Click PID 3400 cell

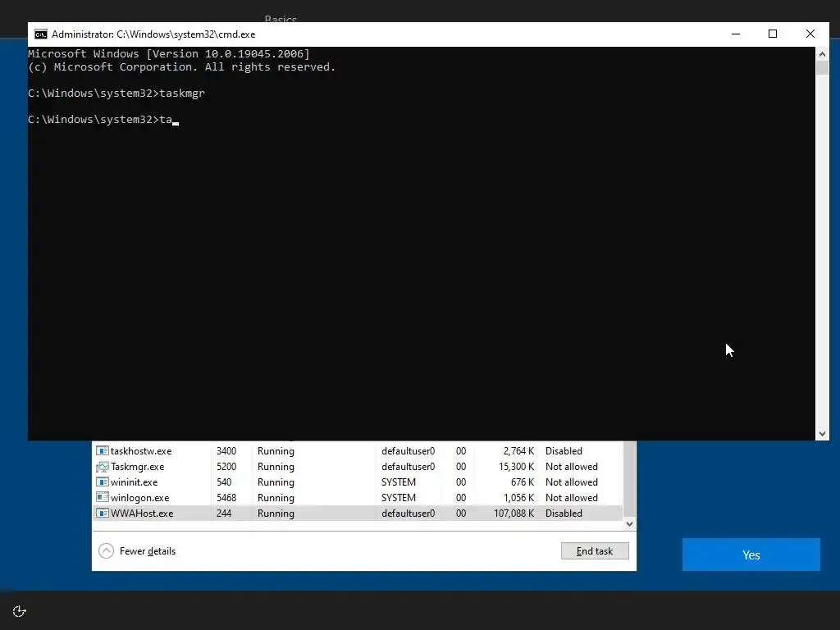click(x=226, y=451)
